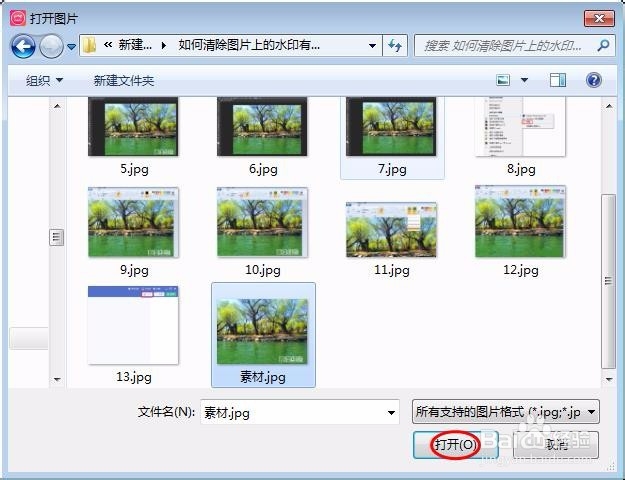Open the recent locations dropdown arrow
Screen dimensions: 625x480
tap(71, 47)
